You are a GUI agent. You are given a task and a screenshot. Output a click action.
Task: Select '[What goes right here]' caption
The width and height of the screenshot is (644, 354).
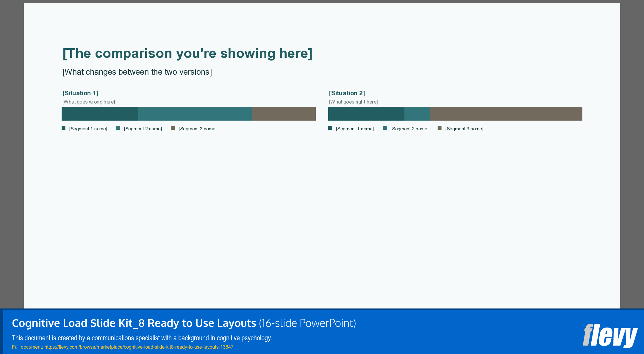353,102
